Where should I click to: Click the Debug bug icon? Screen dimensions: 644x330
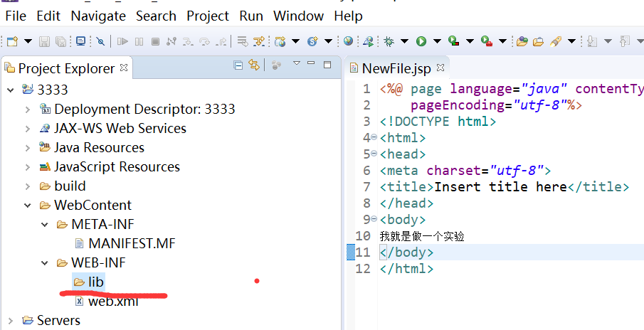coord(389,41)
